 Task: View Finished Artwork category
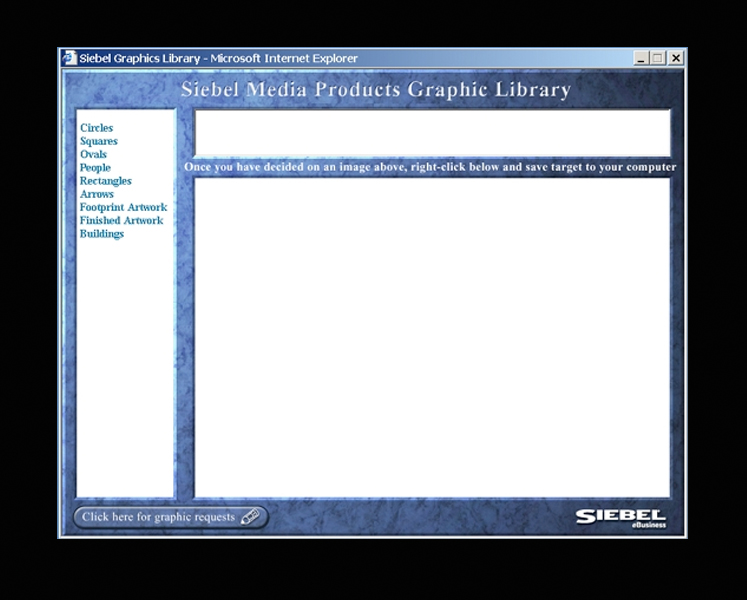point(121,221)
